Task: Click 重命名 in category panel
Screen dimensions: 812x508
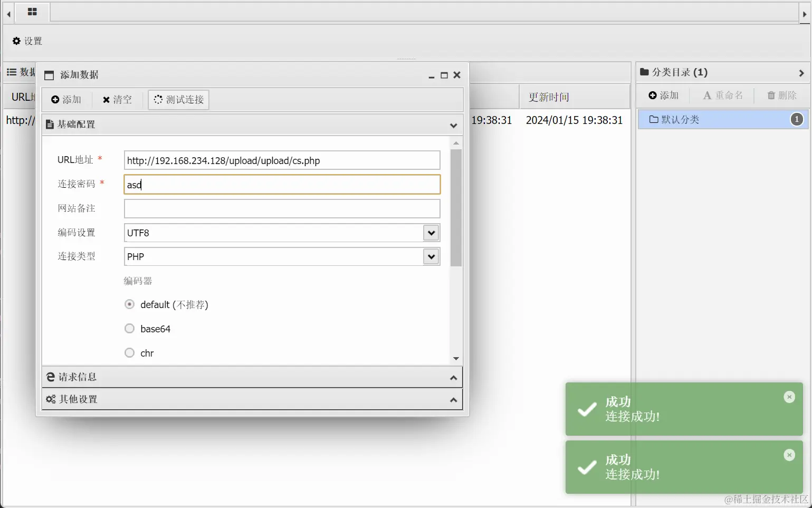Action: tap(723, 95)
